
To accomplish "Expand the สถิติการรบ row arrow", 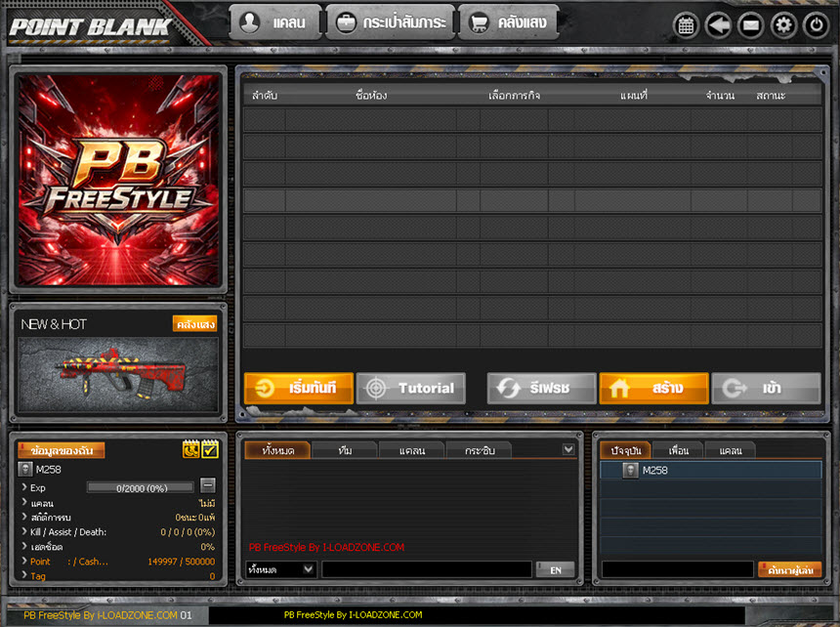I will tap(24, 517).
